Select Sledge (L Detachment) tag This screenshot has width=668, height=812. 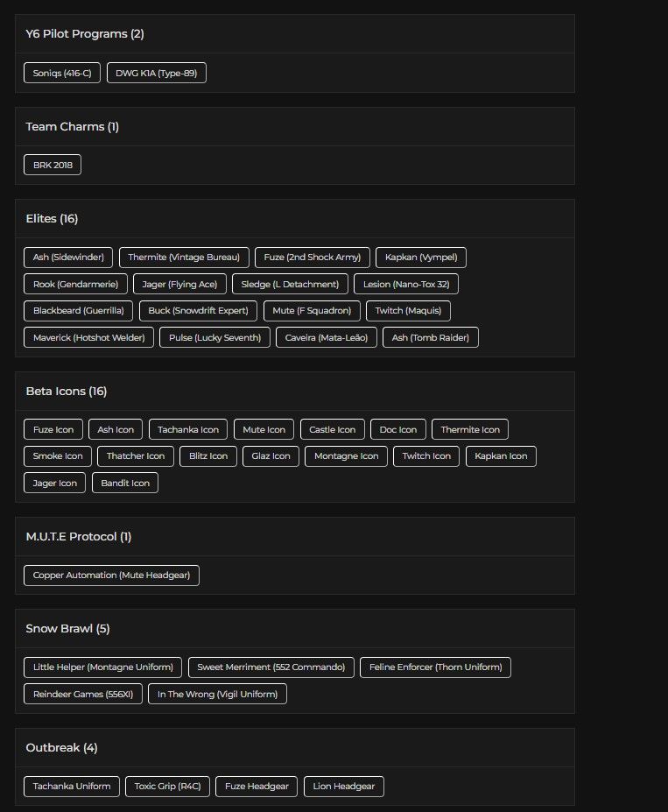point(290,284)
